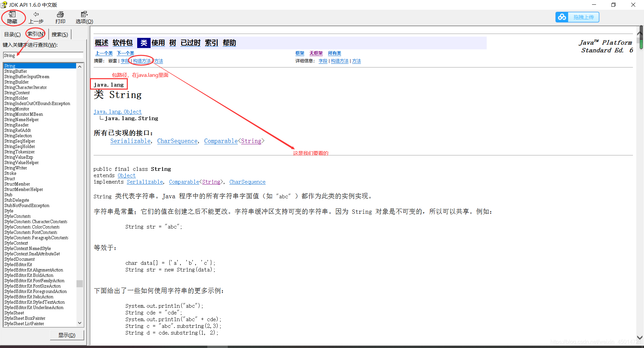Jump to 字段 in 详细信息 row
The image size is (644, 348).
(323, 61)
